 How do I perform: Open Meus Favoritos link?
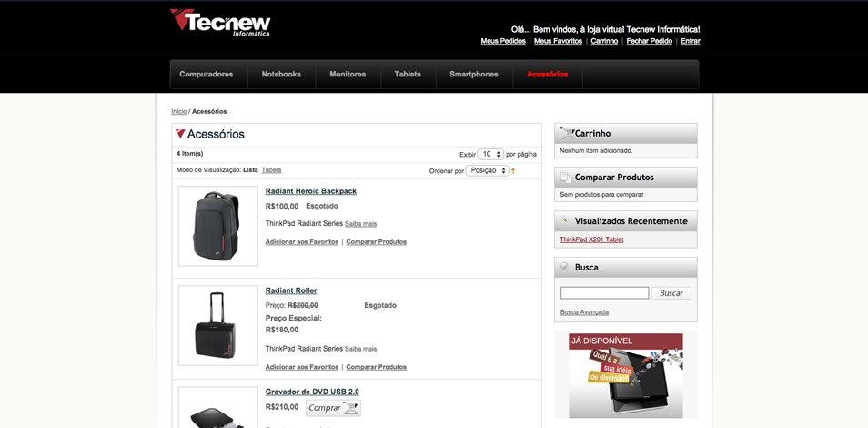coord(558,41)
